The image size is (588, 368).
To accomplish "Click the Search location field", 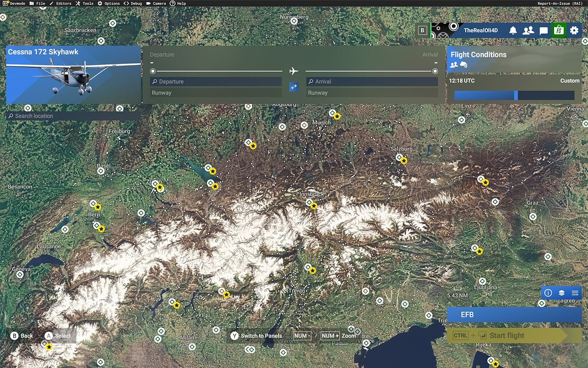I will [x=73, y=116].
